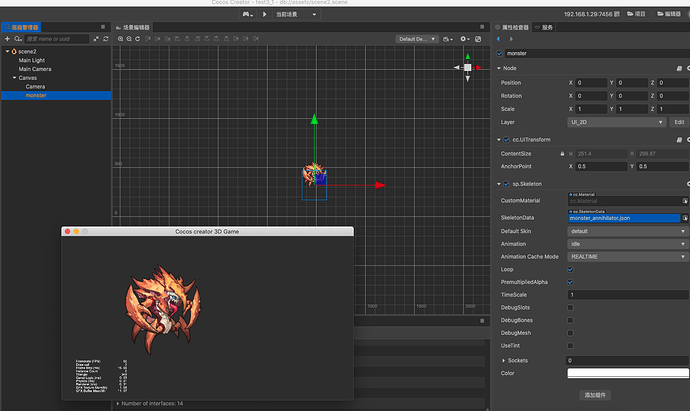Open scene gear settings dropdown
The width and height of the screenshot is (690, 411).
coord(465,39)
